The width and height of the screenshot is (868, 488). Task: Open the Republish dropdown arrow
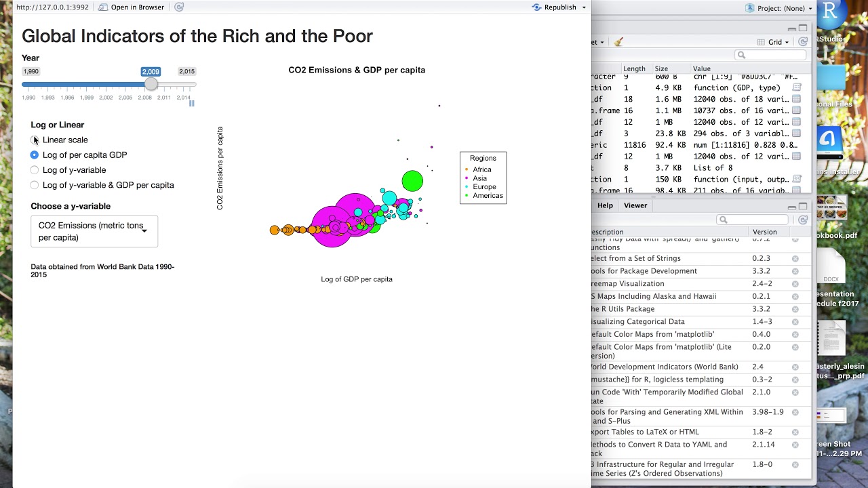[x=584, y=7]
